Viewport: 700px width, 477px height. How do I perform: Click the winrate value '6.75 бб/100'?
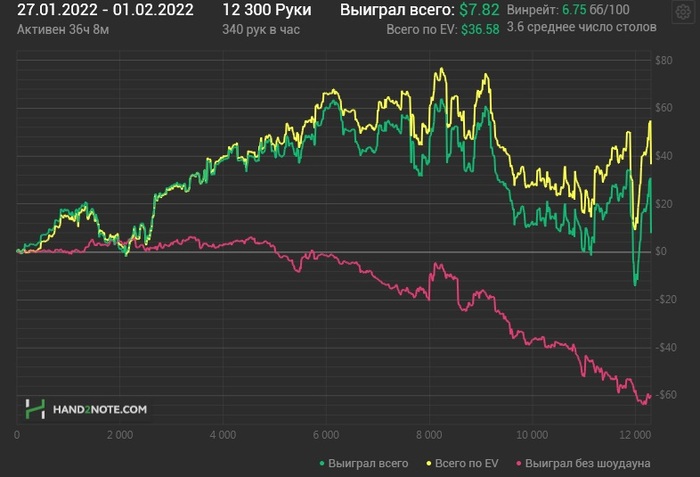[x=596, y=9]
